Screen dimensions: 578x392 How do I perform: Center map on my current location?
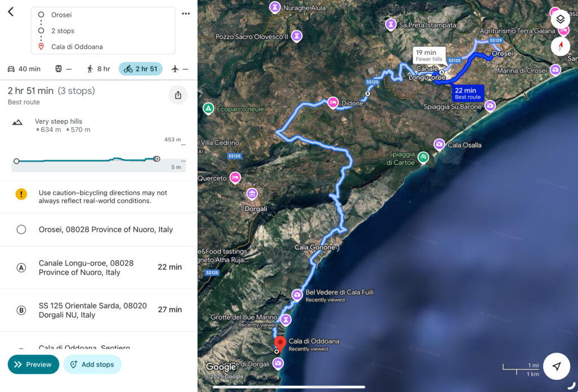tap(557, 366)
